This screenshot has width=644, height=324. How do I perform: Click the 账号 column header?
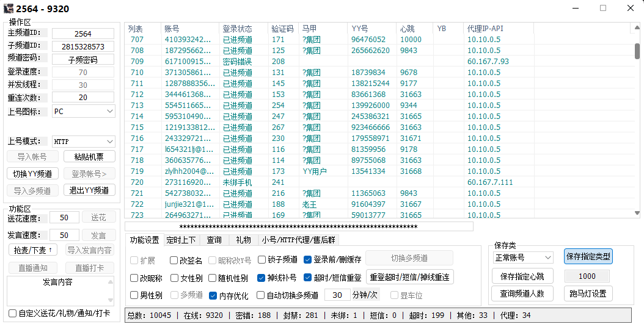pyautogui.click(x=190, y=29)
